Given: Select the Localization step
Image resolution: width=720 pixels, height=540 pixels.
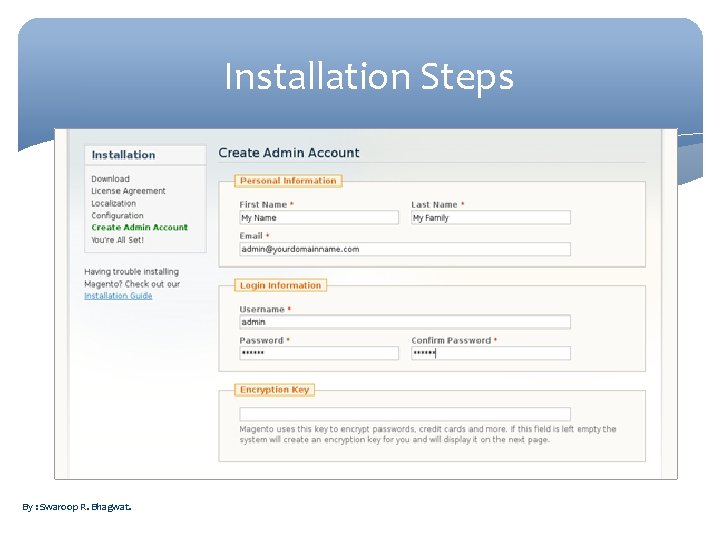Looking at the screenshot, I should (x=113, y=203).
